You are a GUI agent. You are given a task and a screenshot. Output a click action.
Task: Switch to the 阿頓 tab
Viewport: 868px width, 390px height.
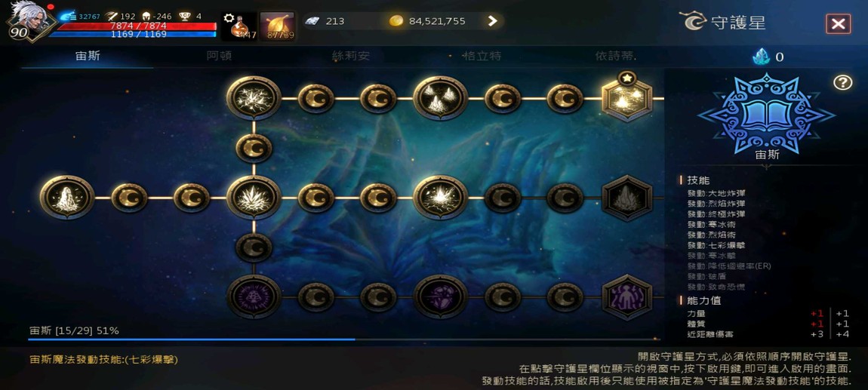coord(219,56)
